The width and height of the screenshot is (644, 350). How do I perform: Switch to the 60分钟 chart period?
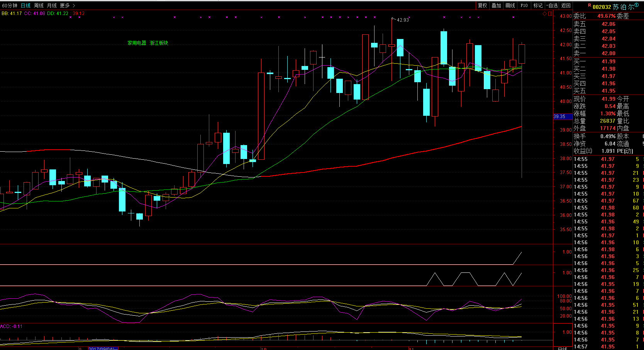(10, 5)
